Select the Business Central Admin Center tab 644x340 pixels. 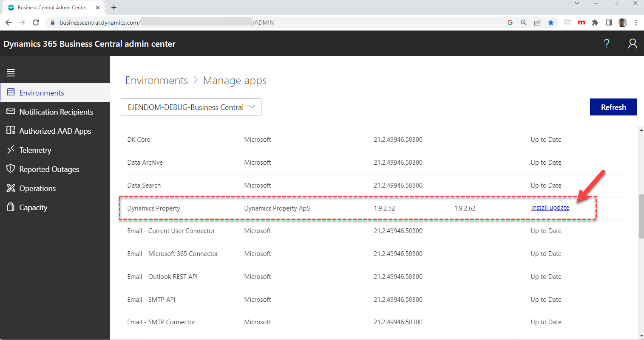tap(53, 8)
